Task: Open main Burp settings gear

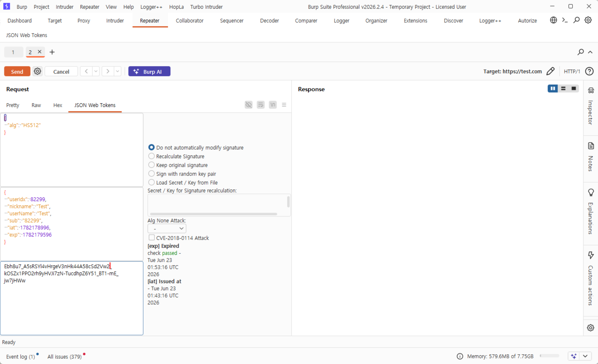Action: [588, 20]
